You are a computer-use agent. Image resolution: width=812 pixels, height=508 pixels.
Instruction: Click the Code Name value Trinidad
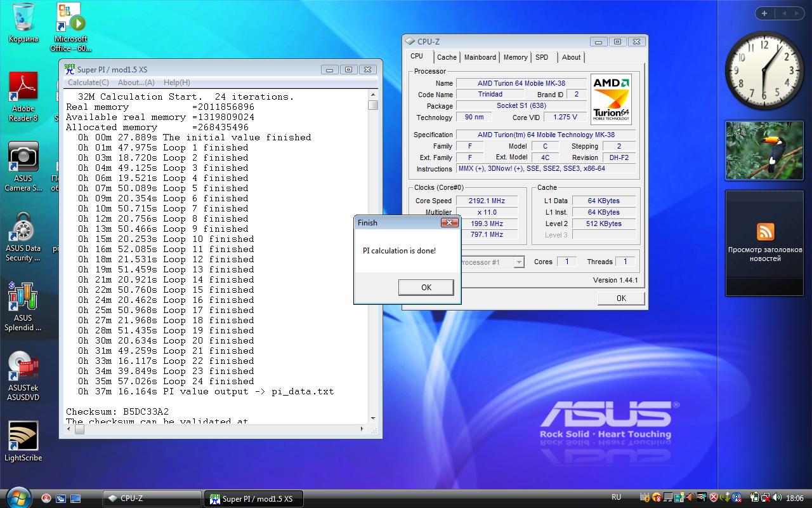click(x=490, y=95)
